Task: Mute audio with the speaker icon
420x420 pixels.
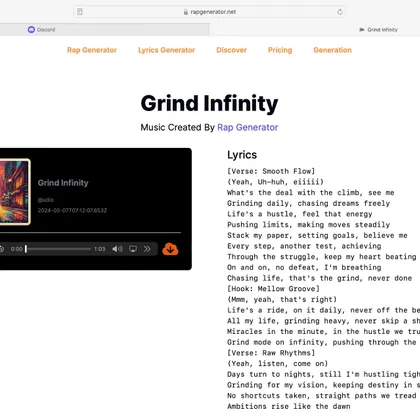Action: [x=117, y=249]
